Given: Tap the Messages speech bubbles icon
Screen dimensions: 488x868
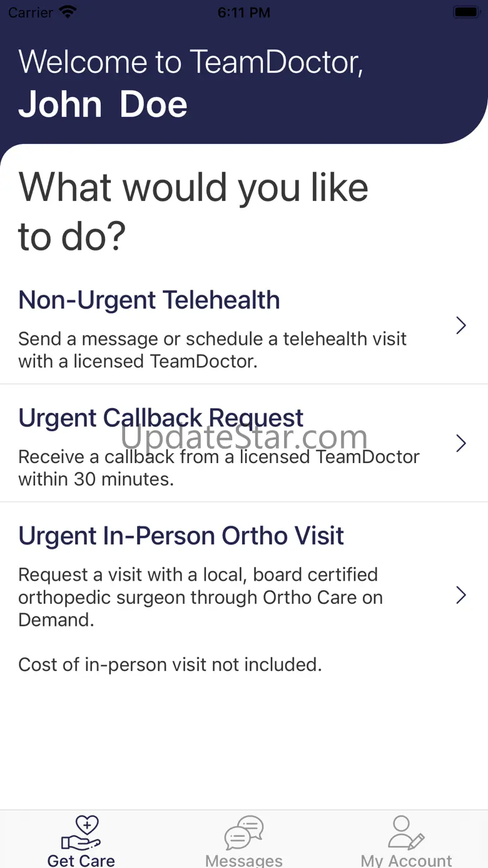Looking at the screenshot, I should pyautogui.click(x=244, y=833).
